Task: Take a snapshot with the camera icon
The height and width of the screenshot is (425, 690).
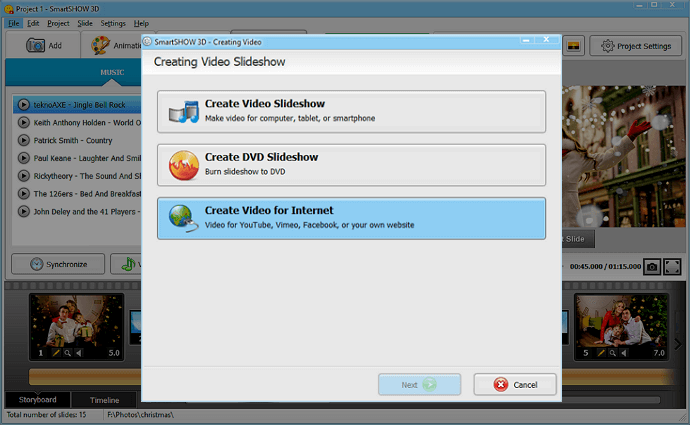Action: [x=652, y=267]
